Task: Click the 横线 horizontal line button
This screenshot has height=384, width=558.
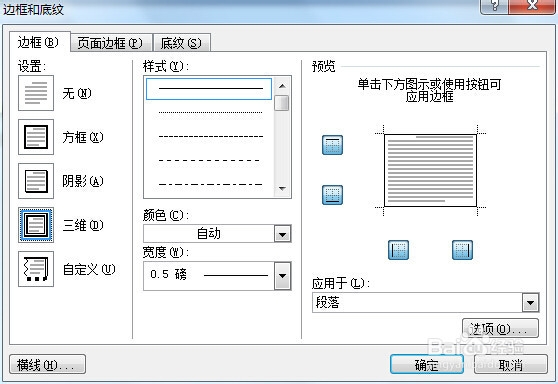Action: click(x=47, y=364)
